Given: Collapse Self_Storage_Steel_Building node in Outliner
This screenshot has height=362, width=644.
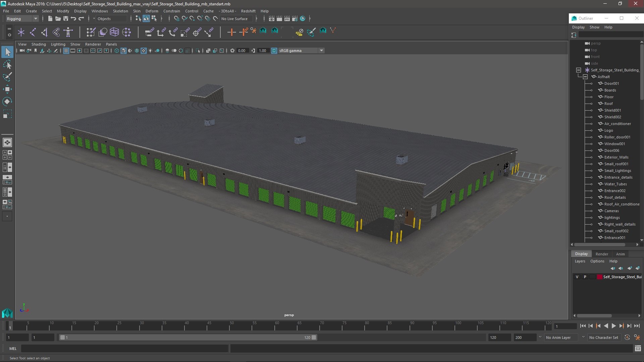Looking at the screenshot, I should click(579, 70).
